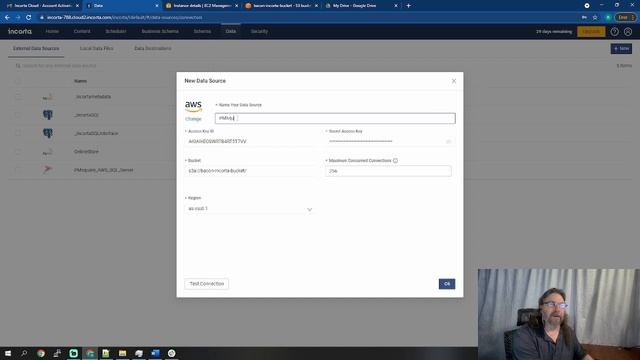This screenshot has height=360, width=640.
Task: Open the Business Schema menu
Action: pos(160,31)
